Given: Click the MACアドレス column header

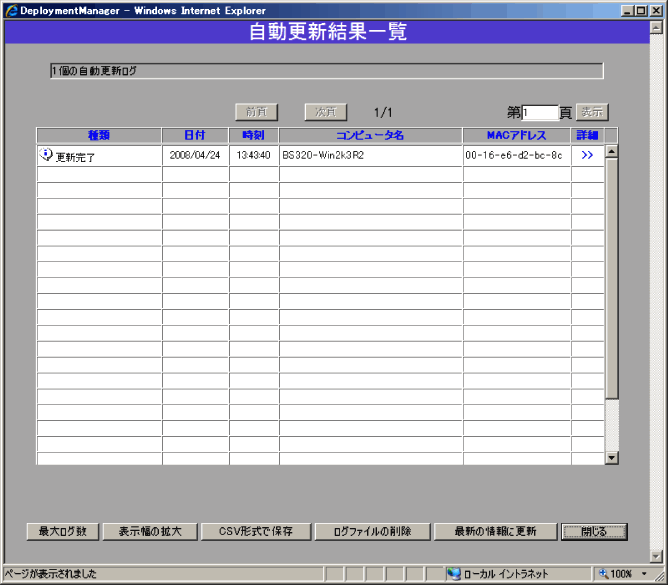Looking at the screenshot, I should tap(516, 135).
